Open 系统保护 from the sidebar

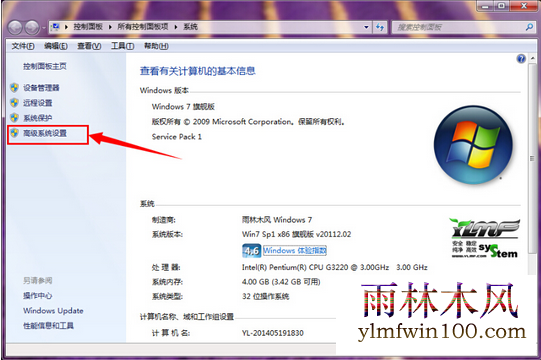[x=38, y=118]
